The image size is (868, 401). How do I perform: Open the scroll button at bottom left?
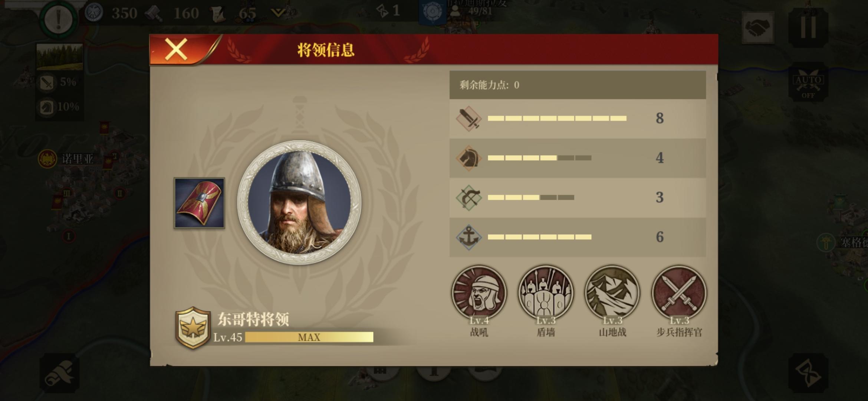[59, 372]
